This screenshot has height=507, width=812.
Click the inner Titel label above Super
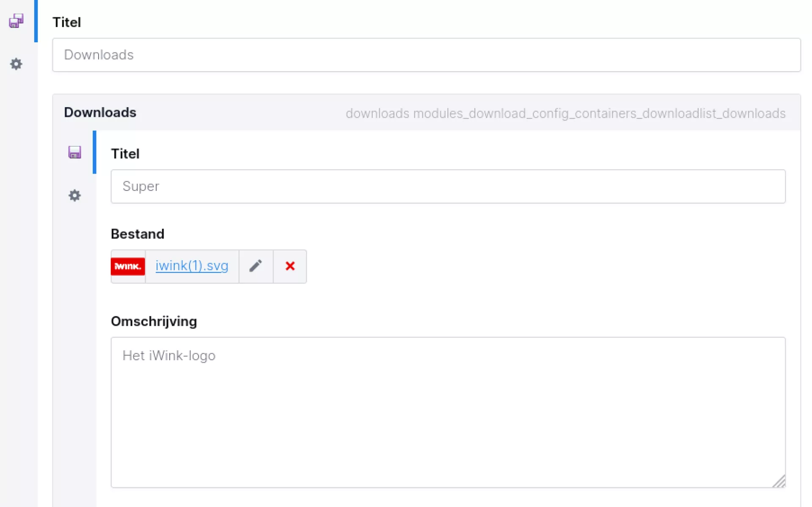coord(125,154)
